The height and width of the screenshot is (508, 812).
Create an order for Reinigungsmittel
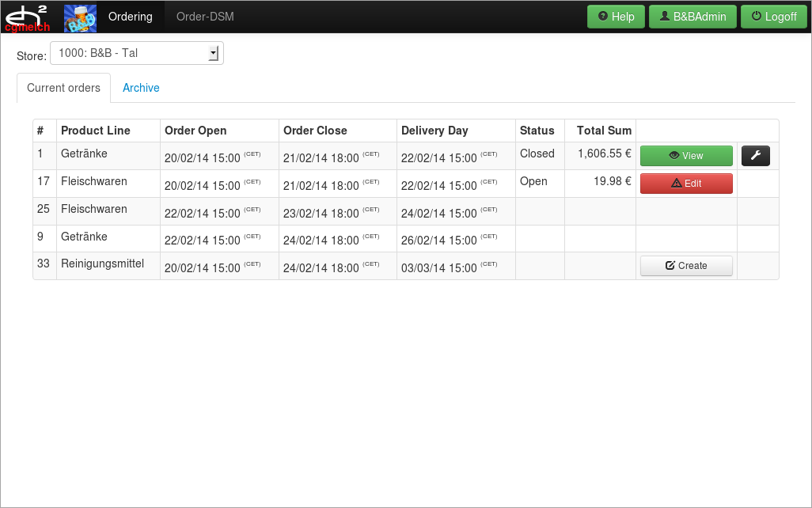pos(685,266)
